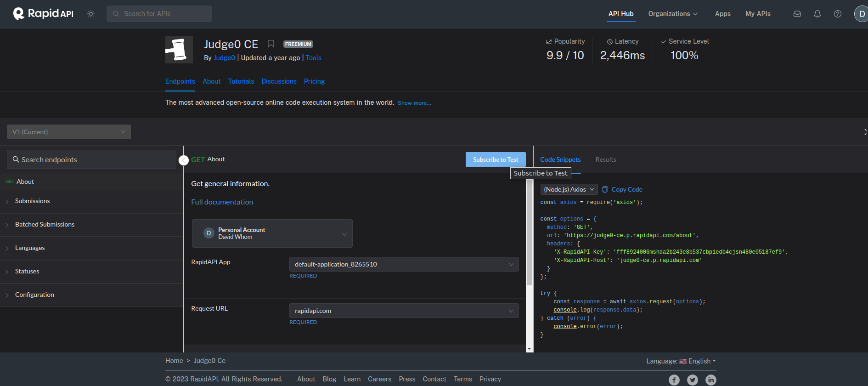
Task: Click the FREEMIUM badge
Action: [298, 44]
